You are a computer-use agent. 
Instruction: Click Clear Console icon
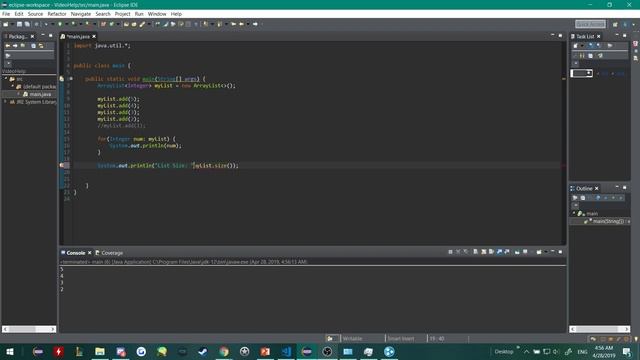tap(476, 252)
